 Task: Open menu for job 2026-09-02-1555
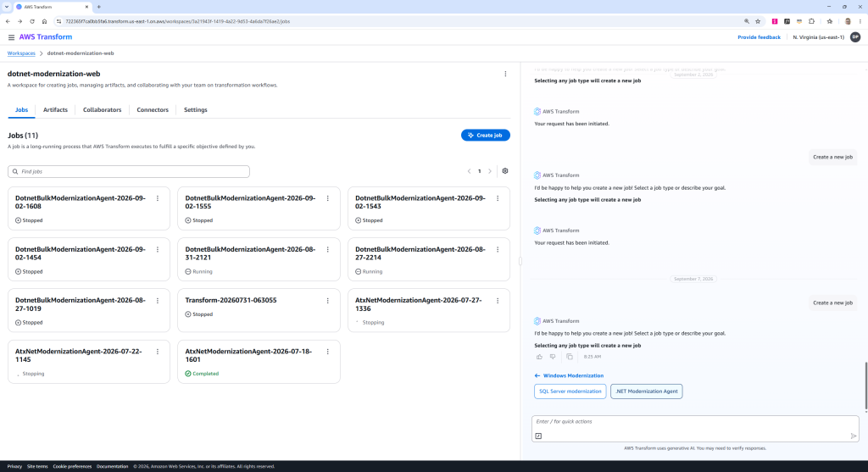coord(328,198)
